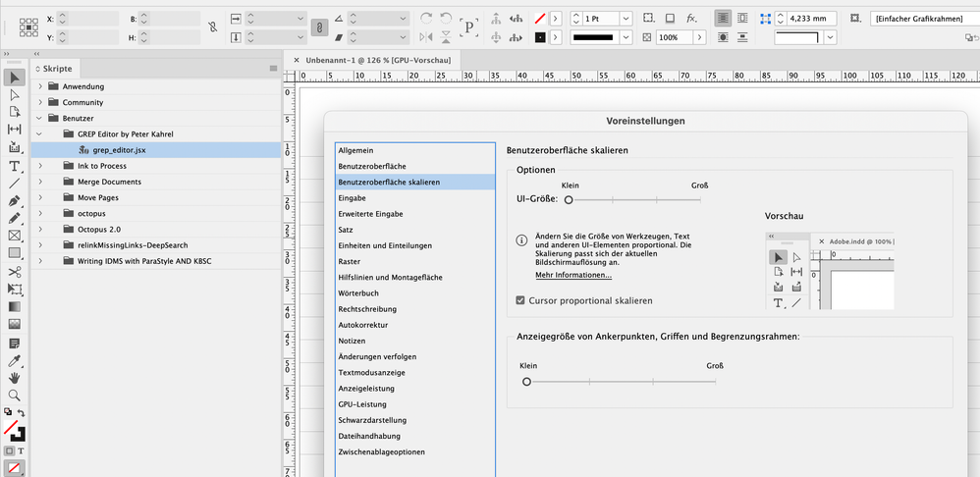Image resolution: width=980 pixels, height=477 pixels.
Task: Toggle the constrain proportions chain for scaling
Action: pyautogui.click(x=319, y=27)
